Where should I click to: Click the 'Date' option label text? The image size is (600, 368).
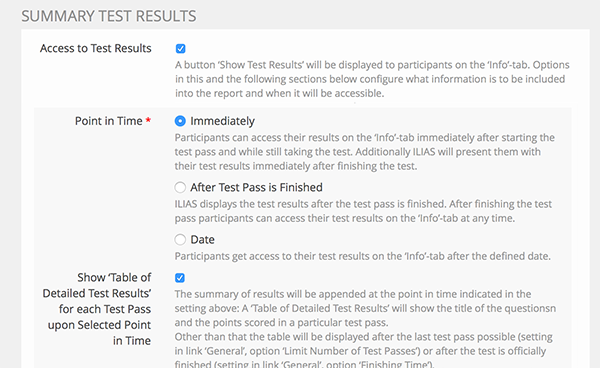(x=202, y=240)
